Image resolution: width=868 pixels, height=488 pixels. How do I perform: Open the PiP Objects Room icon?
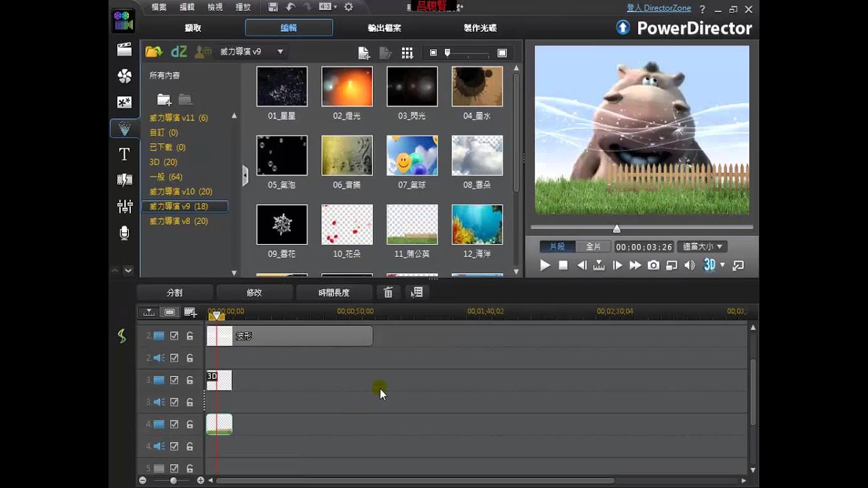click(x=124, y=102)
